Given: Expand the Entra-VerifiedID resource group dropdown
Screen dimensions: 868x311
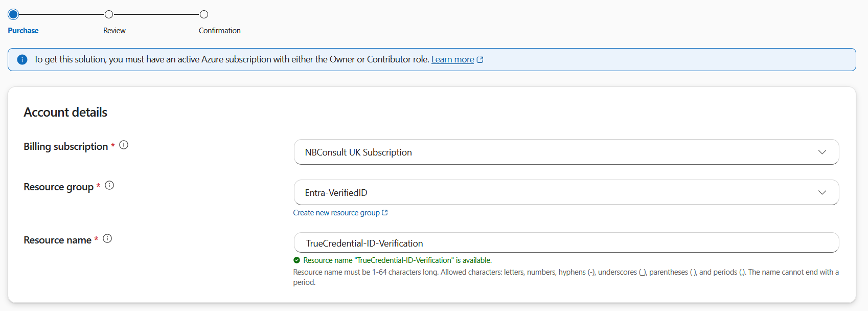Looking at the screenshot, I should (x=565, y=193).
